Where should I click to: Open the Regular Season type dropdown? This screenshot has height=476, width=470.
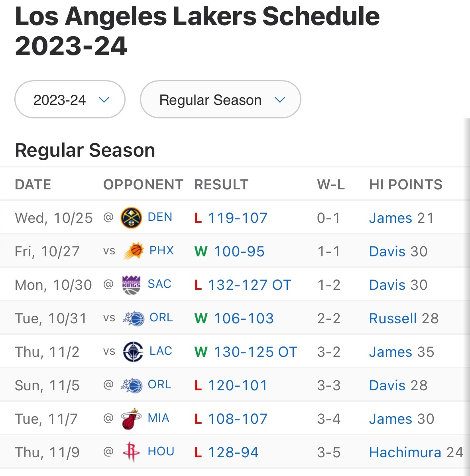(220, 100)
